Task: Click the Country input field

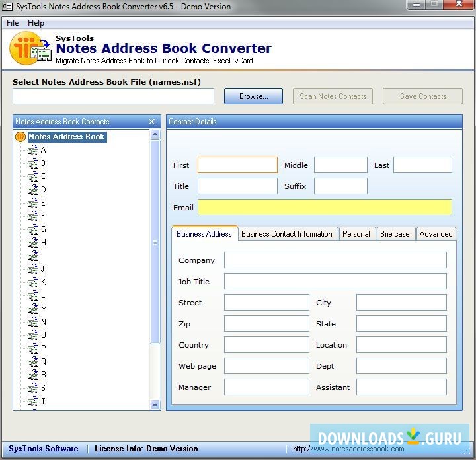Action: [x=266, y=345]
